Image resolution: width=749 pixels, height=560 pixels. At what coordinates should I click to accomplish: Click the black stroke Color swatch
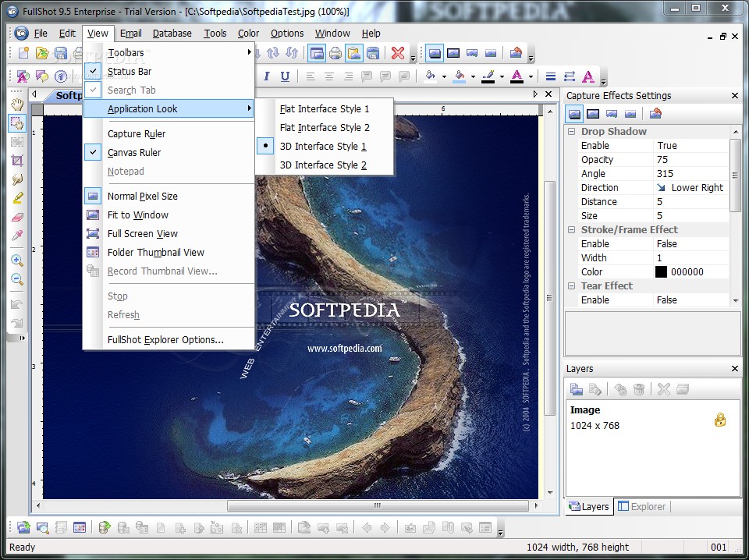coord(661,272)
